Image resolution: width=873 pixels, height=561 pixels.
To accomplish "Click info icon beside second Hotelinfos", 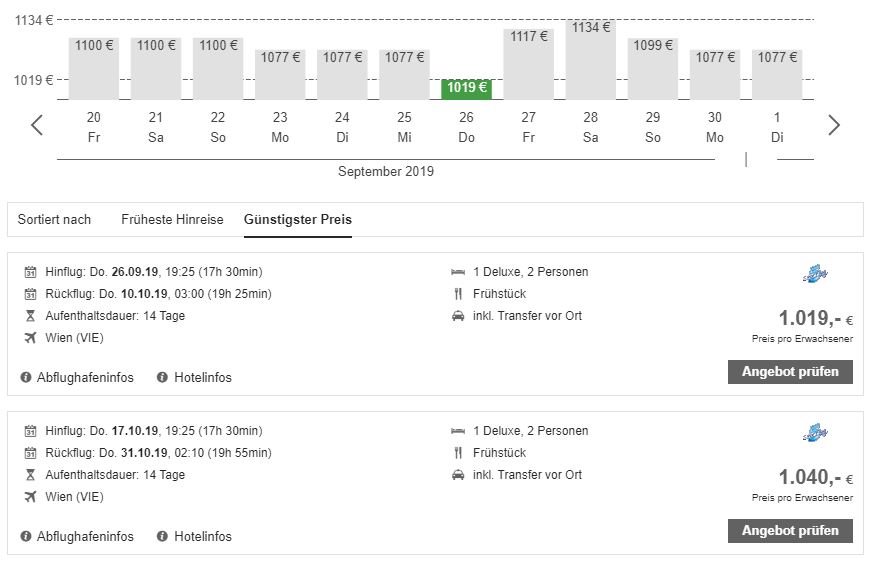I will click(162, 536).
